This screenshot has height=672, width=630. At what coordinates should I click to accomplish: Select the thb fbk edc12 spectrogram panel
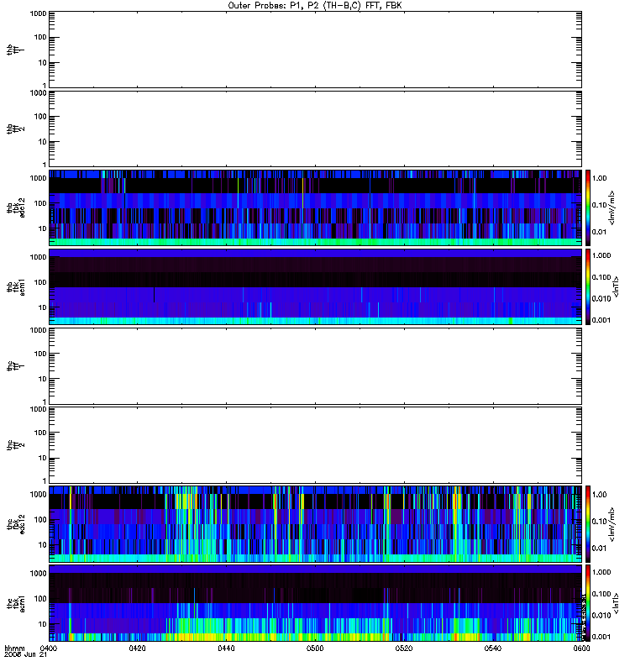click(x=314, y=207)
